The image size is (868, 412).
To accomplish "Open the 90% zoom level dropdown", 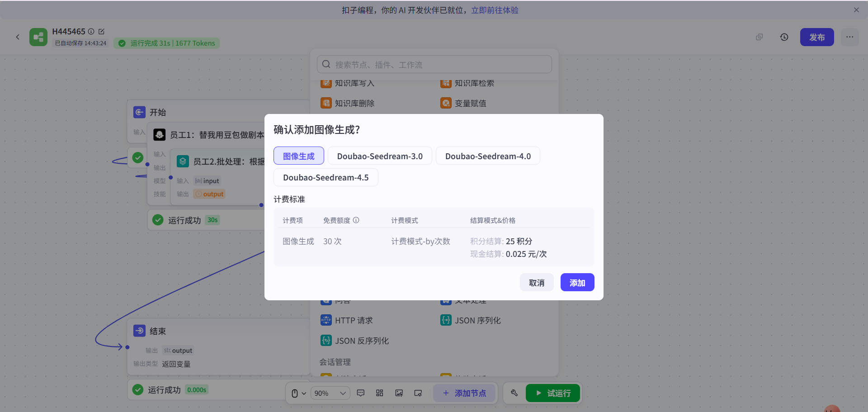I will pos(330,393).
